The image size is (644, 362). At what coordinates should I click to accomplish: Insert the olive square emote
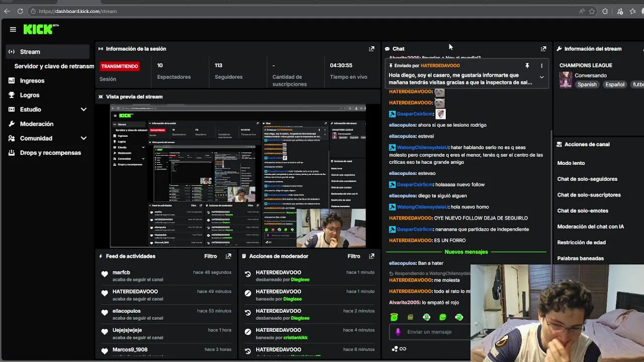[411, 317]
